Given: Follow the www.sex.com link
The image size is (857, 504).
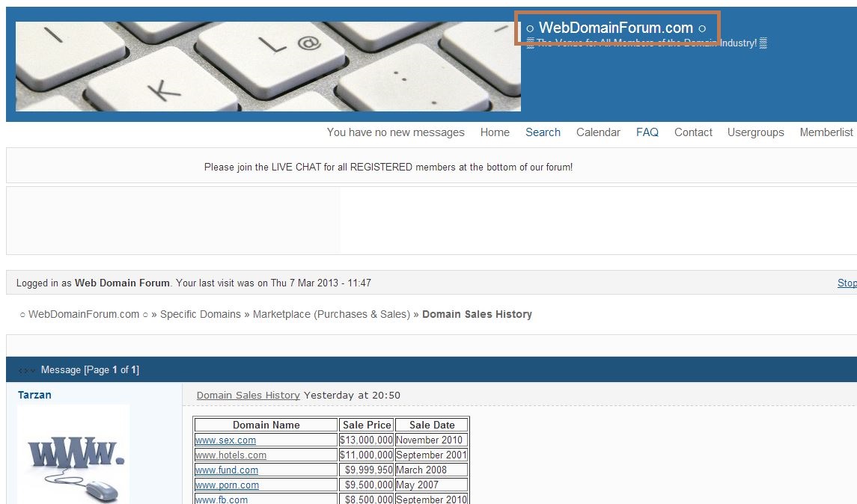Looking at the screenshot, I should coord(226,440).
